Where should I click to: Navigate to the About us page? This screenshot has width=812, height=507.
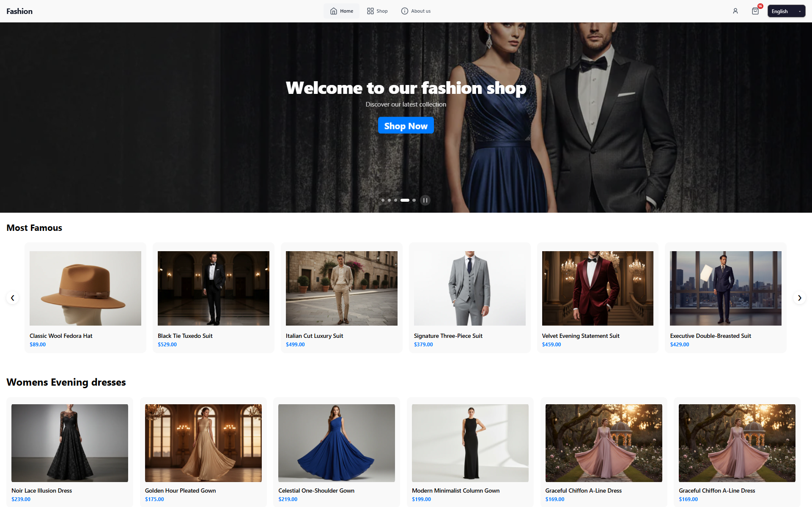(x=416, y=11)
